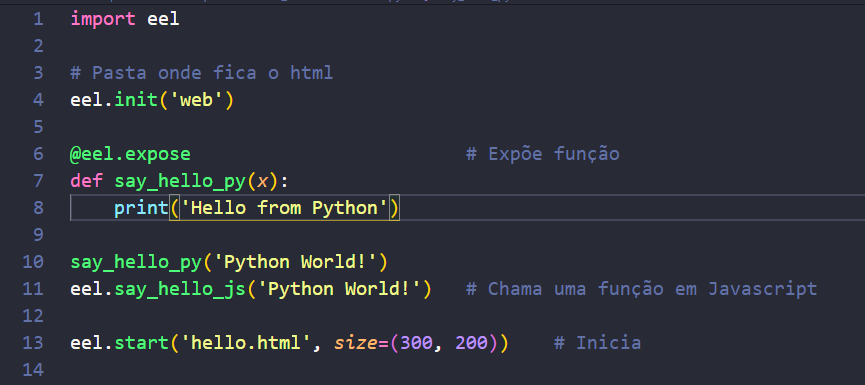Image resolution: width=865 pixels, height=385 pixels.
Task: Click the 'import' keyword on line 1
Action: 103,19
